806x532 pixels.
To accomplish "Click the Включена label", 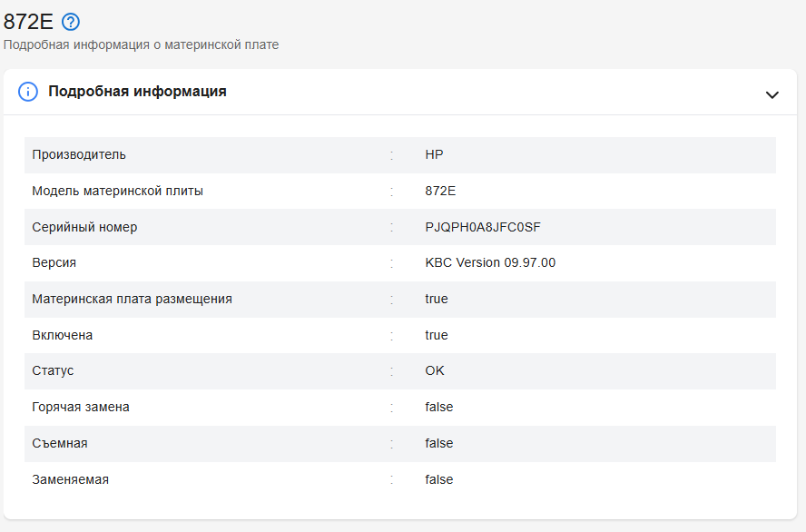I will 63,335.
